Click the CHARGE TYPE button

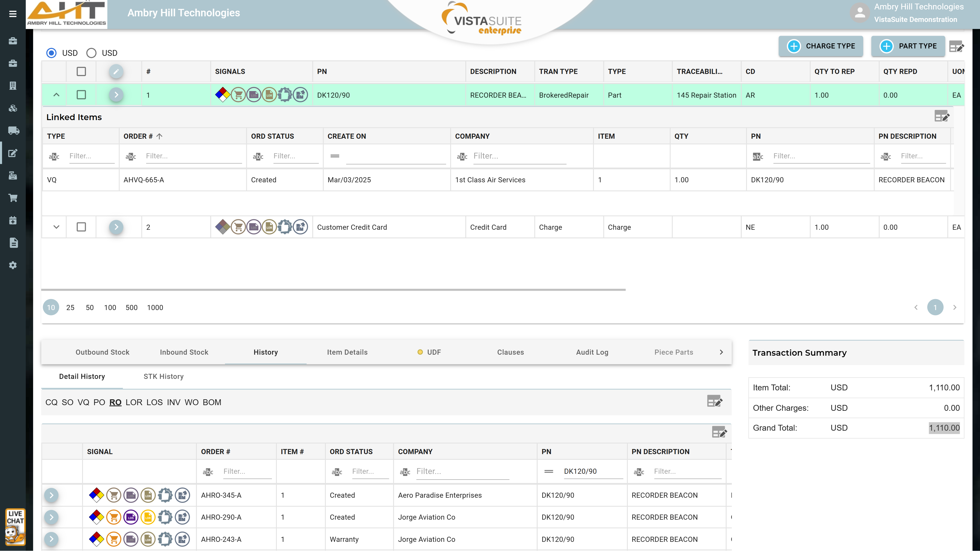tap(821, 46)
